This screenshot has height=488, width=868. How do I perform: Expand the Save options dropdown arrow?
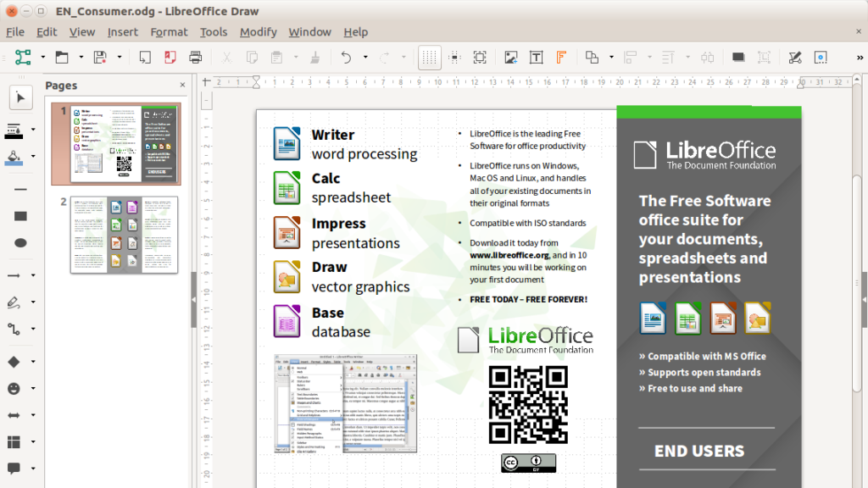(119, 57)
